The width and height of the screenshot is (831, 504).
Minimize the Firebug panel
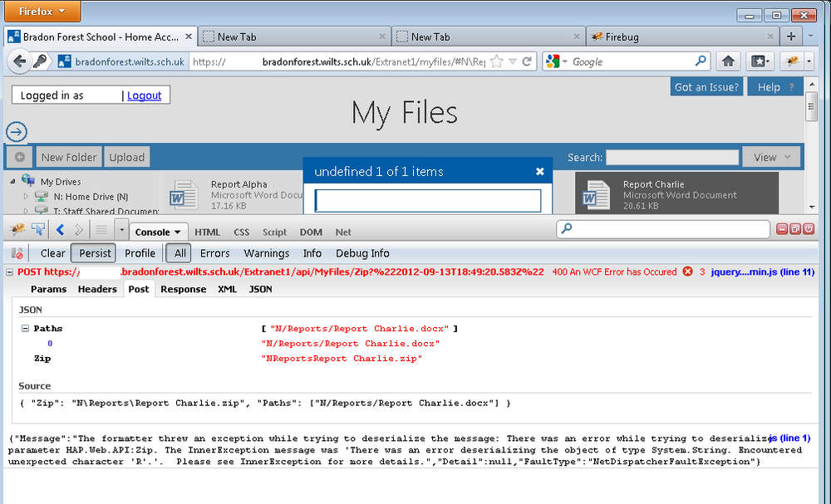[x=782, y=229]
